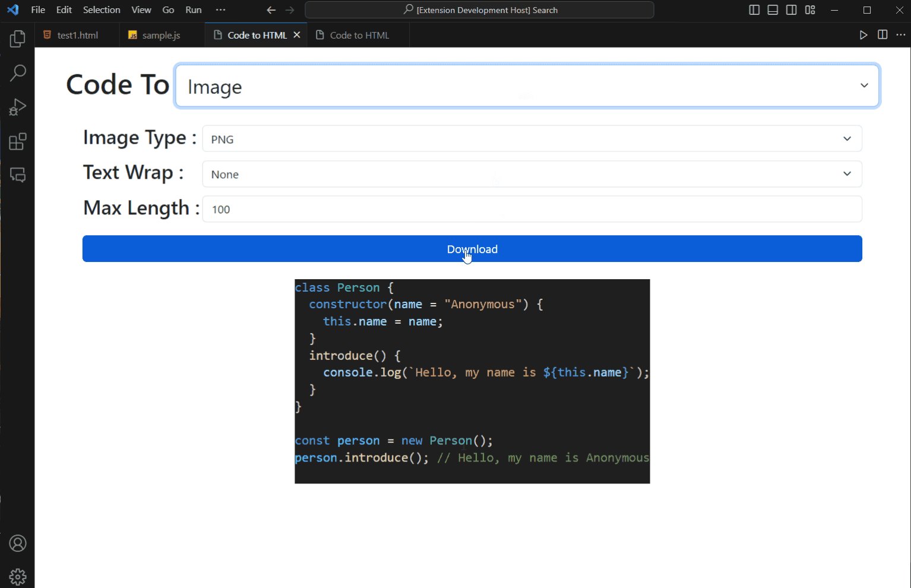Open the Edit menu
This screenshot has width=911, height=588.
64,10
